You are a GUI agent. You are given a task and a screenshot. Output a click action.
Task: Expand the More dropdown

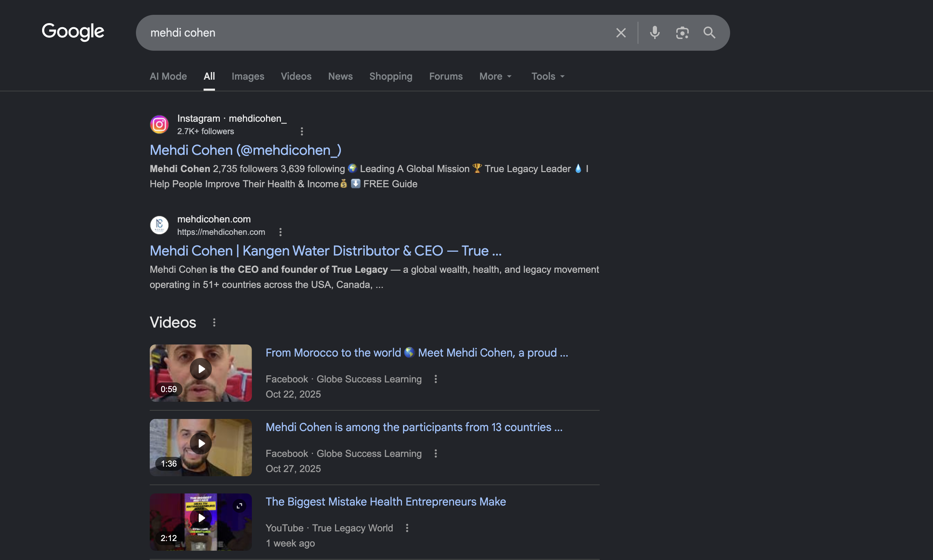pos(495,76)
